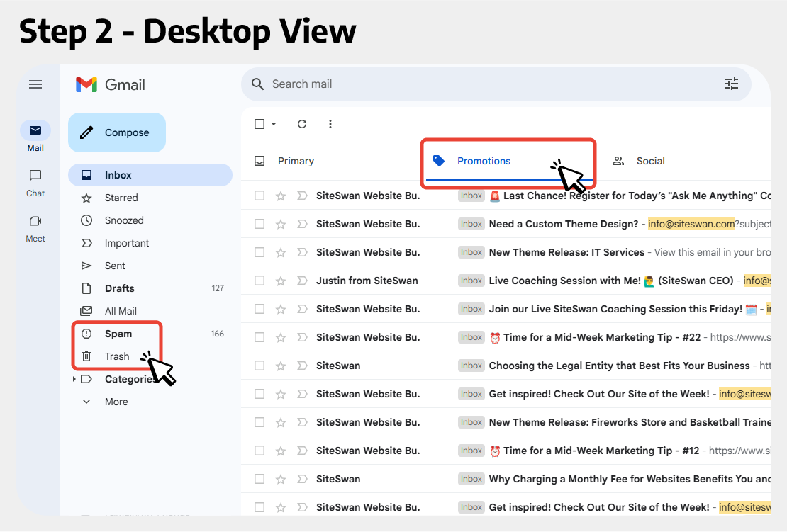Select the 'Why Charging a Monthly Fee' checkbox

point(259,480)
